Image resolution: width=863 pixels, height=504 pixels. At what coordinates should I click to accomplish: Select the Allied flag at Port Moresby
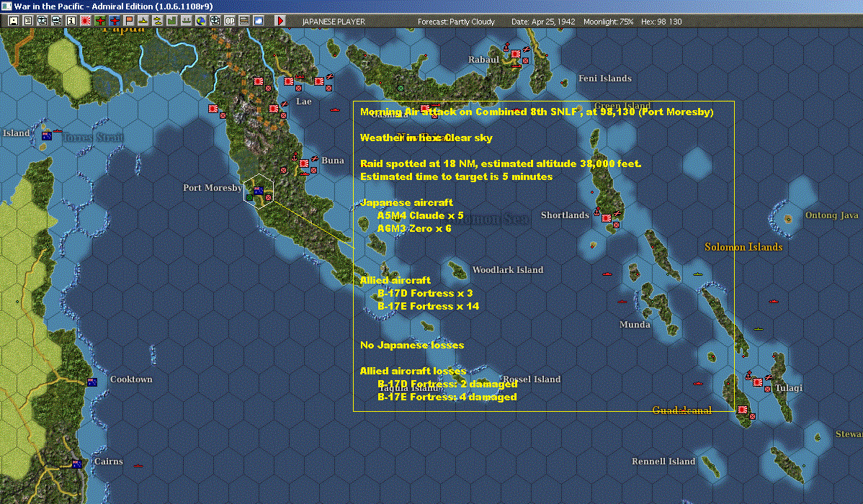[258, 190]
